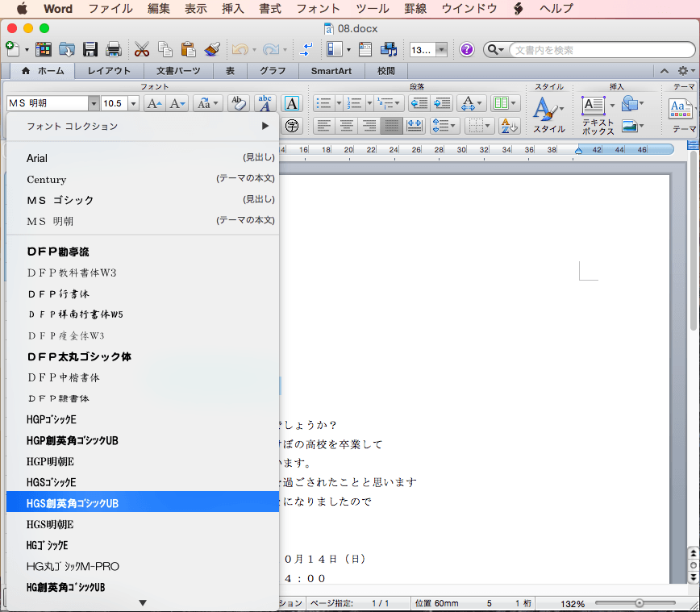
Task: Click the Clear formatting icon
Action: pos(239,103)
